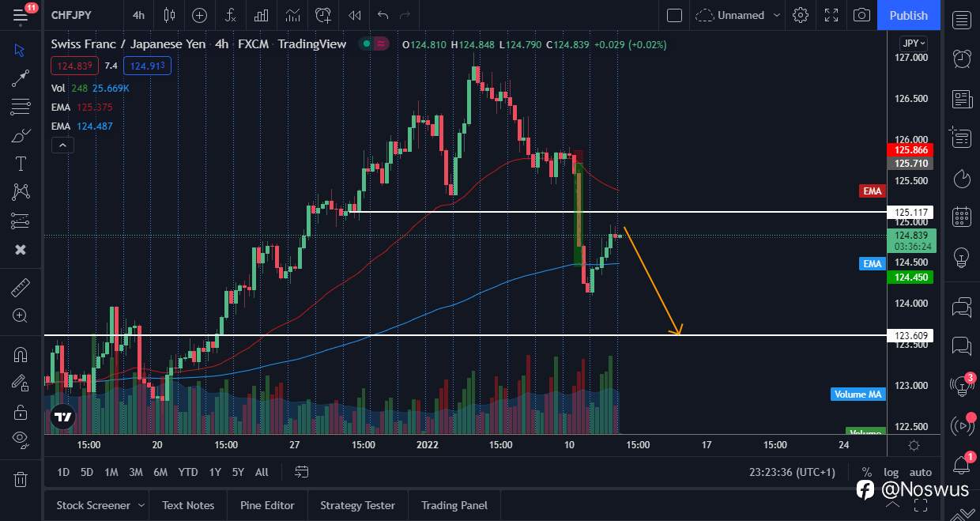This screenshot has width=980, height=521.
Task: Enable log scale on the price axis
Action: 891,472
